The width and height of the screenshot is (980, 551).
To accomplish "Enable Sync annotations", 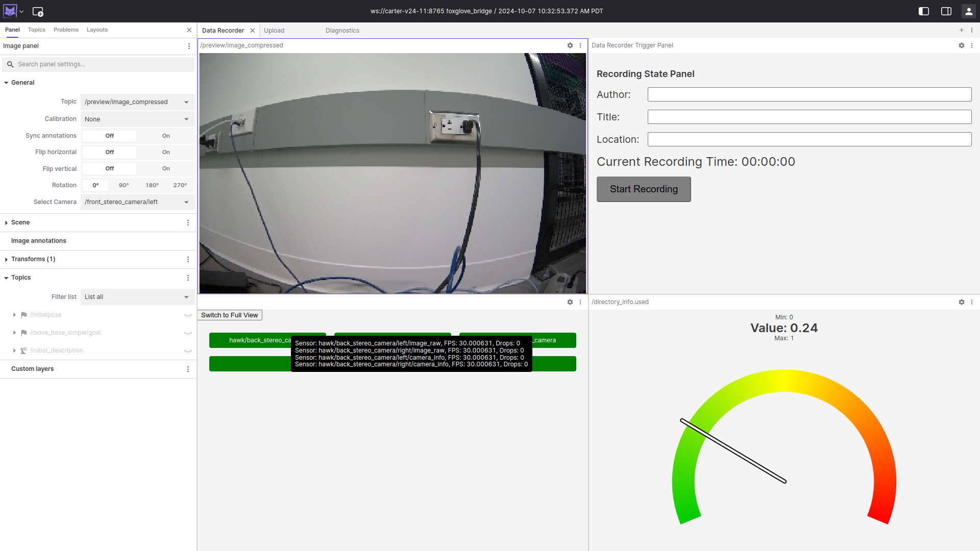I will pos(166,136).
